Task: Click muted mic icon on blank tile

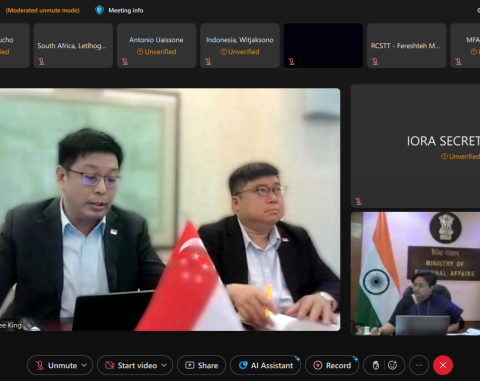Action: [292, 61]
